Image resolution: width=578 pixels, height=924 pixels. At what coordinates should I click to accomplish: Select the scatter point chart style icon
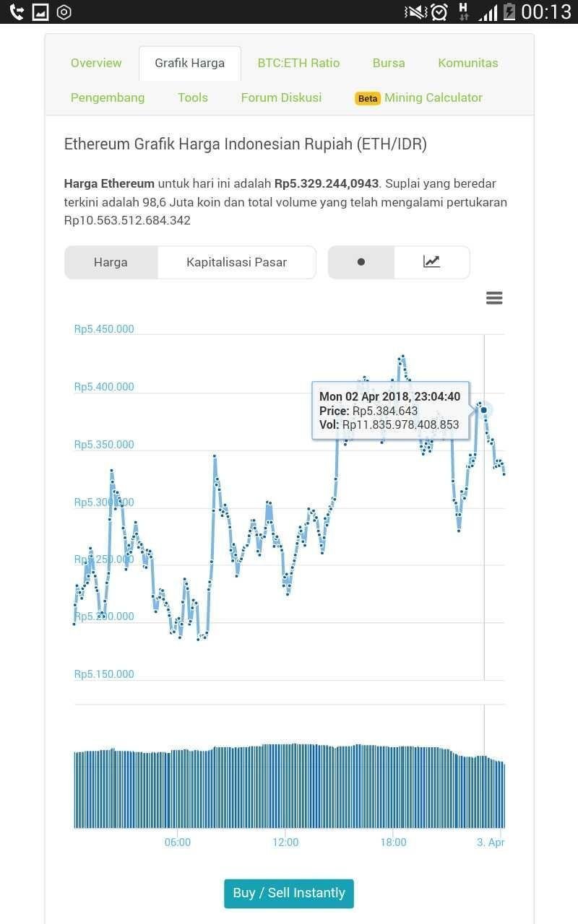click(361, 262)
